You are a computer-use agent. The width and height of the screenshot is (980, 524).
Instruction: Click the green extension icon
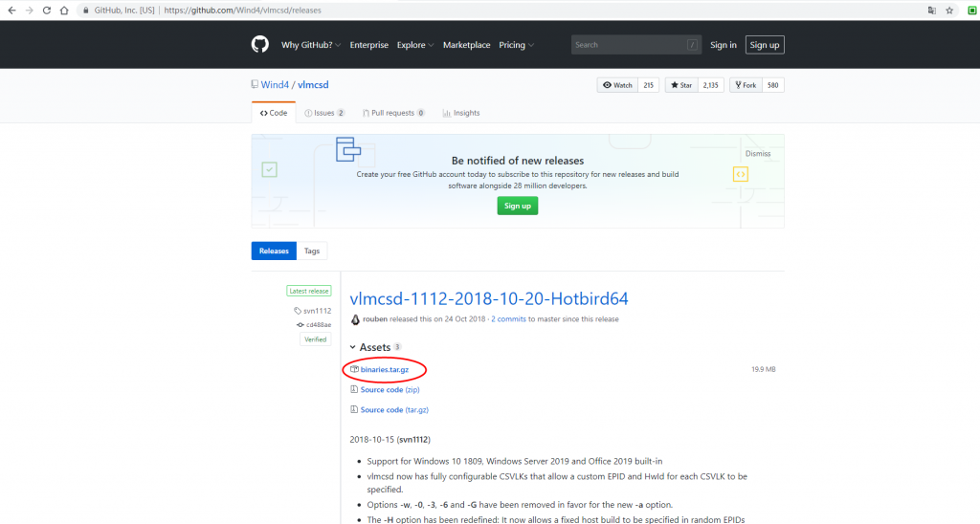click(972, 10)
